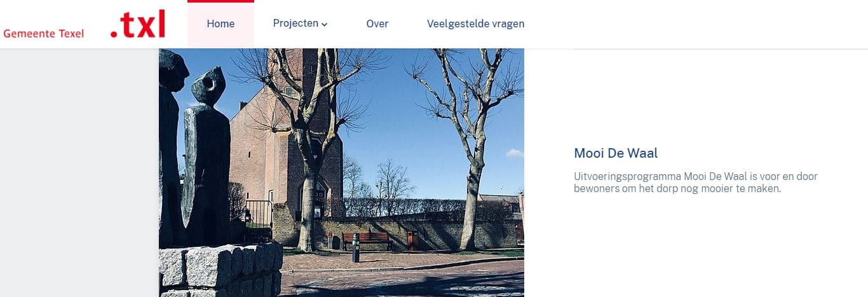Go to the Over page
The image size is (868, 297).
377,24
